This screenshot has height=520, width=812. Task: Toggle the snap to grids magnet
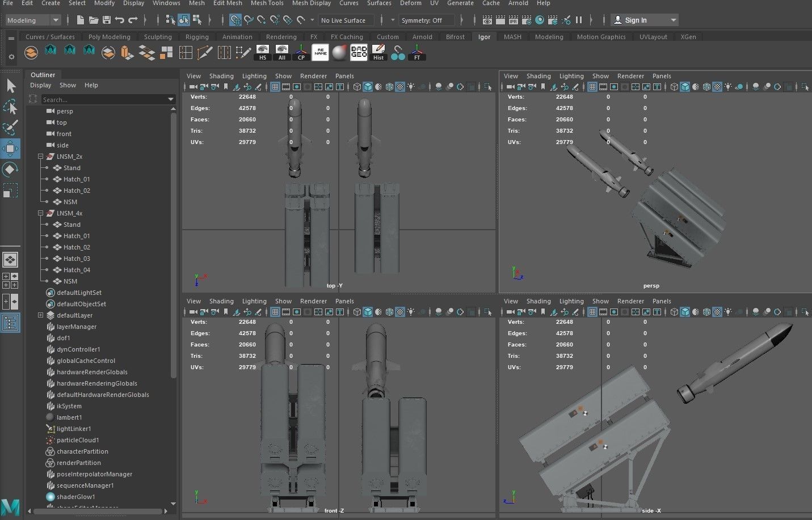pyautogui.click(x=235, y=20)
